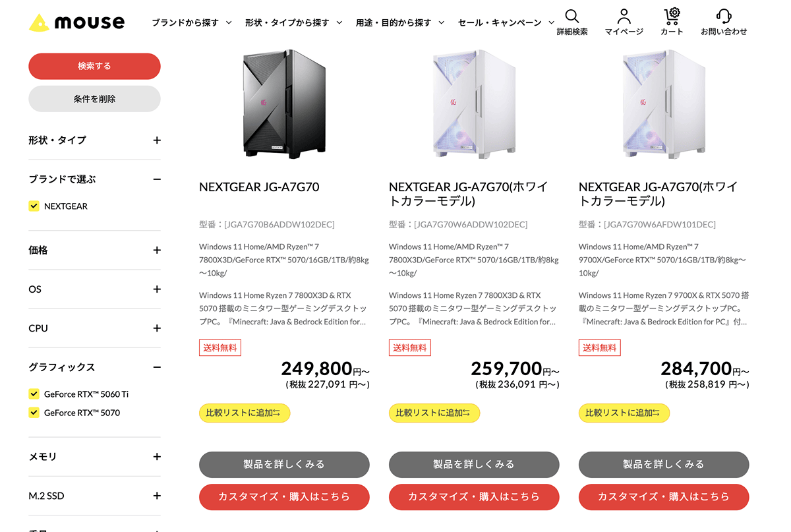Viewport: 791px width, 532px height.
Task: Open the マイページ person icon
Action: click(x=624, y=16)
